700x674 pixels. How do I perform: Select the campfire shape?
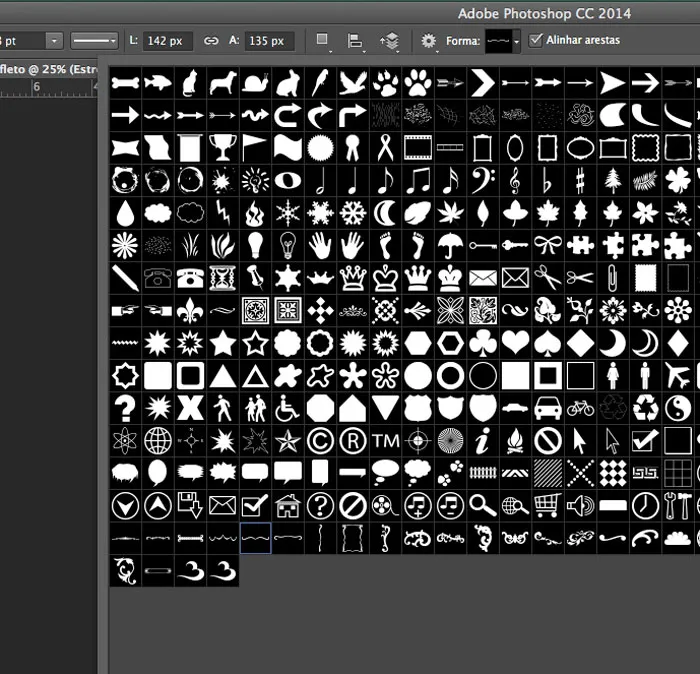click(x=515, y=441)
